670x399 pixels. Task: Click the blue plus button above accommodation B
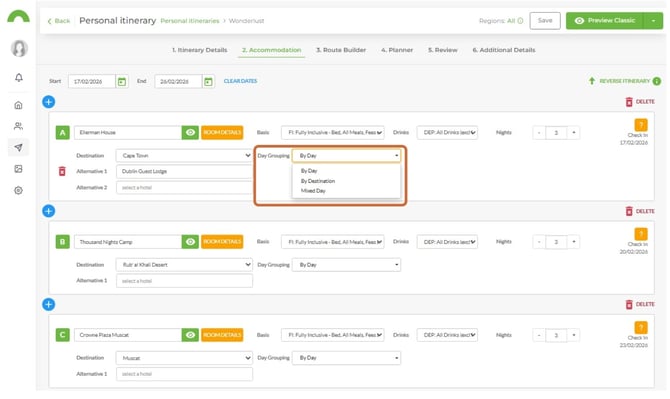[x=49, y=211]
